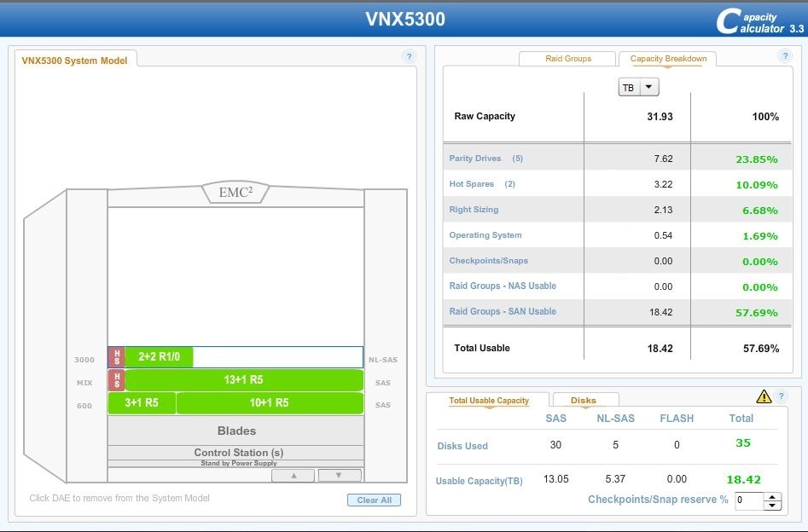Screen dimensions: 808x532
Task: Click the Hot Spares row label
Action: [482, 184]
